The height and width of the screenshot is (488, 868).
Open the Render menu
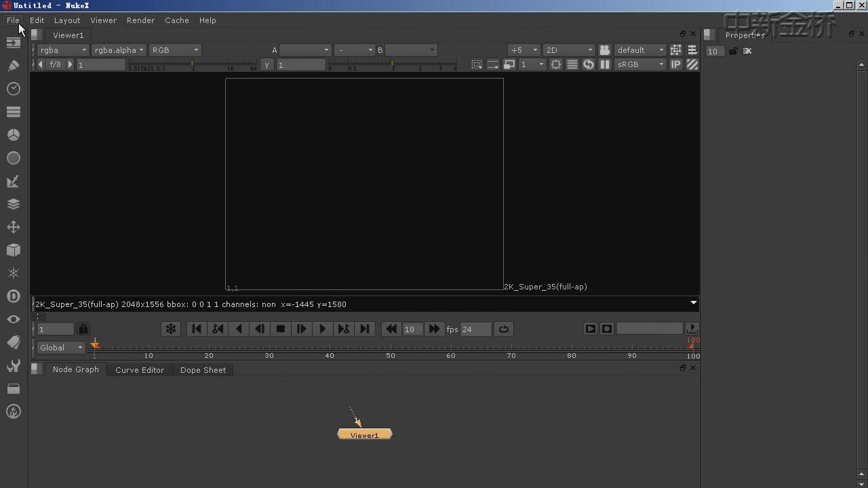141,20
